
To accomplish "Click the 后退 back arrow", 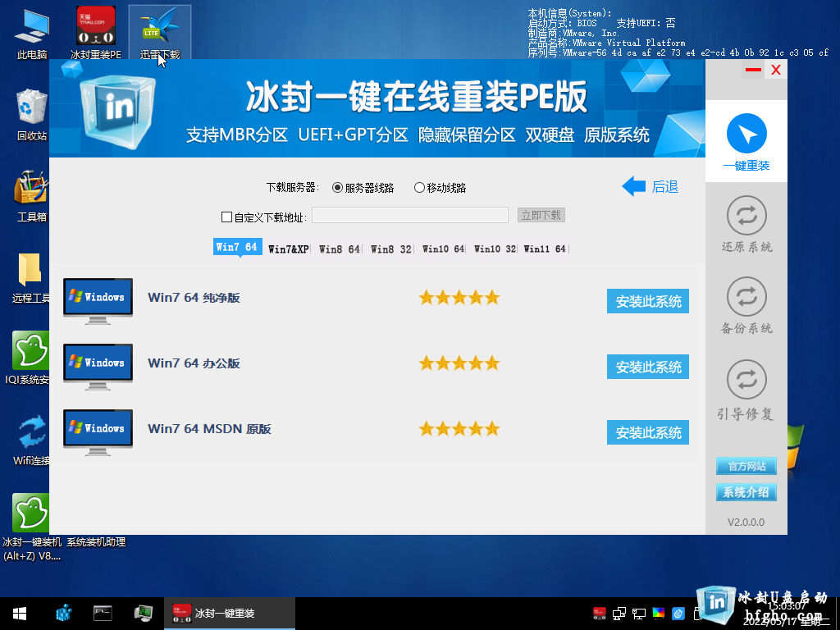I will [650, 186].
